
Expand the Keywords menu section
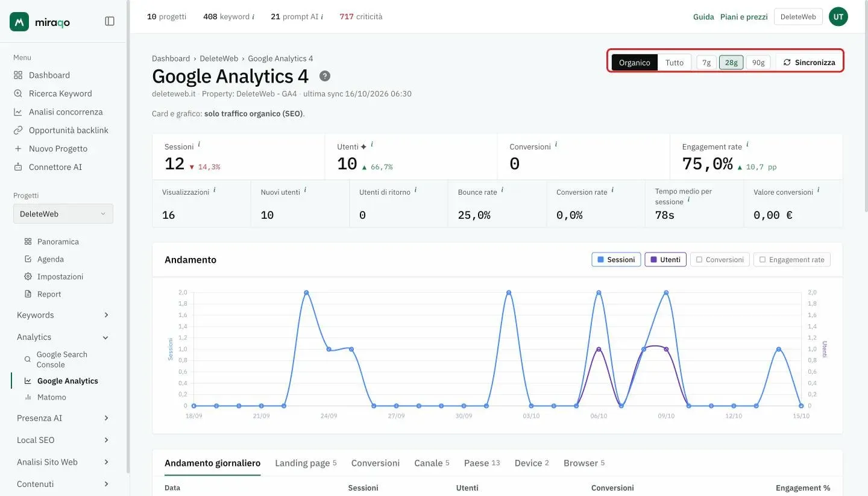pyautogui.click(x=63, y=315)
